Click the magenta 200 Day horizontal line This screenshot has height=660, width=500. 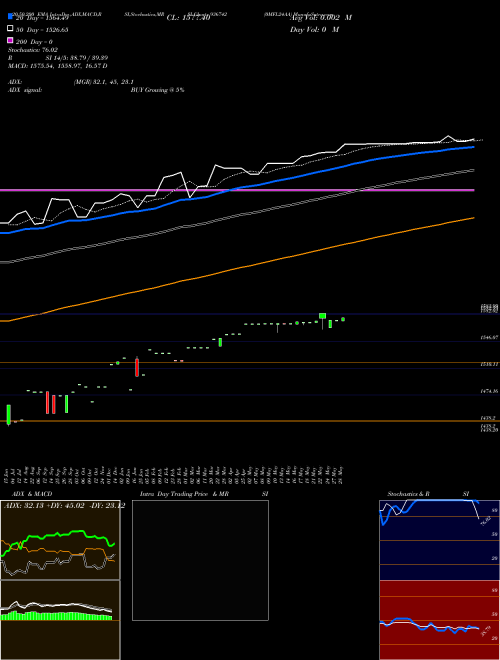pyautogui.click(x=237, y=190)
